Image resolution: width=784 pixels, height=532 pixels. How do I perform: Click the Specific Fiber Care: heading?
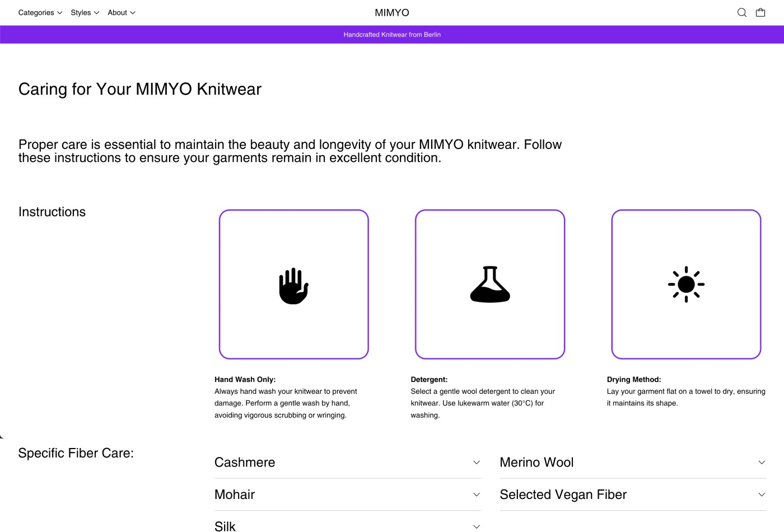coord(76,453)
